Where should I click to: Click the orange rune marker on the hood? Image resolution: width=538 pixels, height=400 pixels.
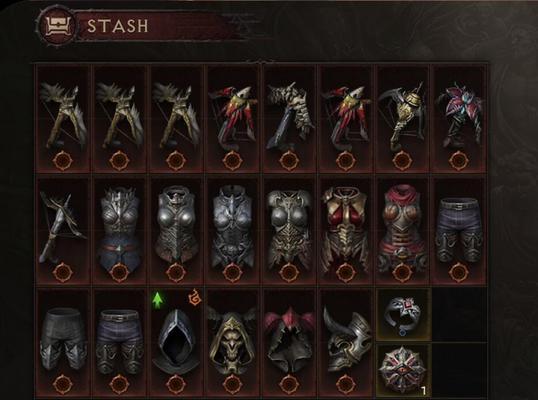[x=195, y=297]
